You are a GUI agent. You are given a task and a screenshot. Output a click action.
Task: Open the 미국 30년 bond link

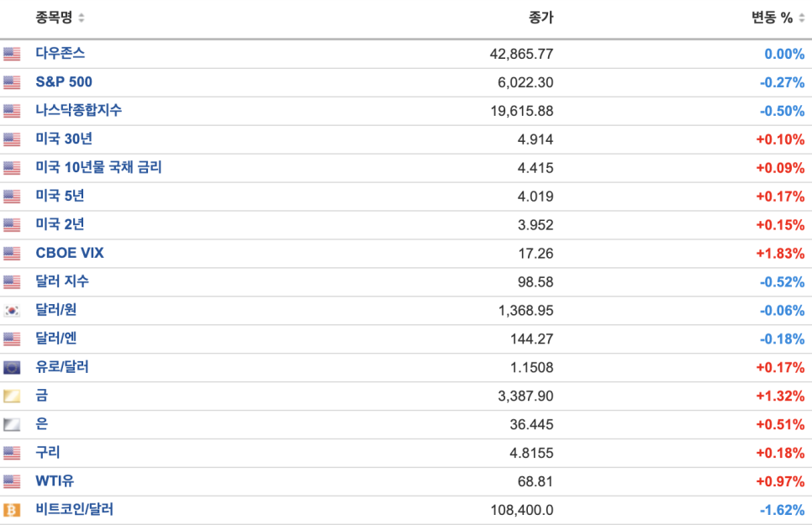[x=64, y=139]
